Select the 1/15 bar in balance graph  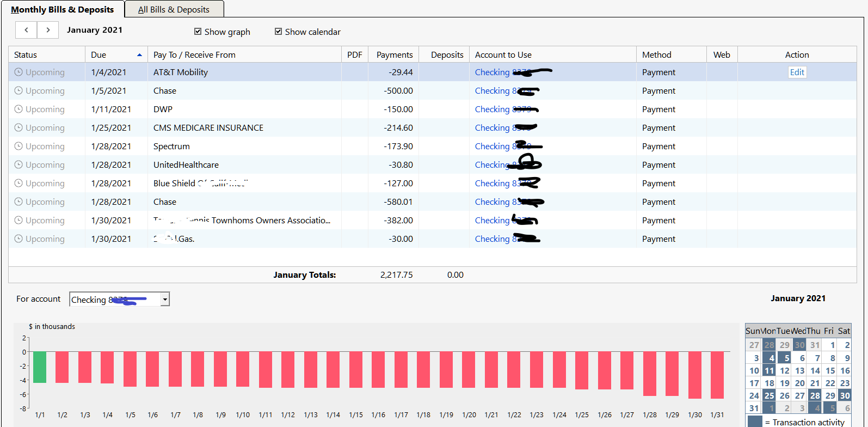point(356,370)
